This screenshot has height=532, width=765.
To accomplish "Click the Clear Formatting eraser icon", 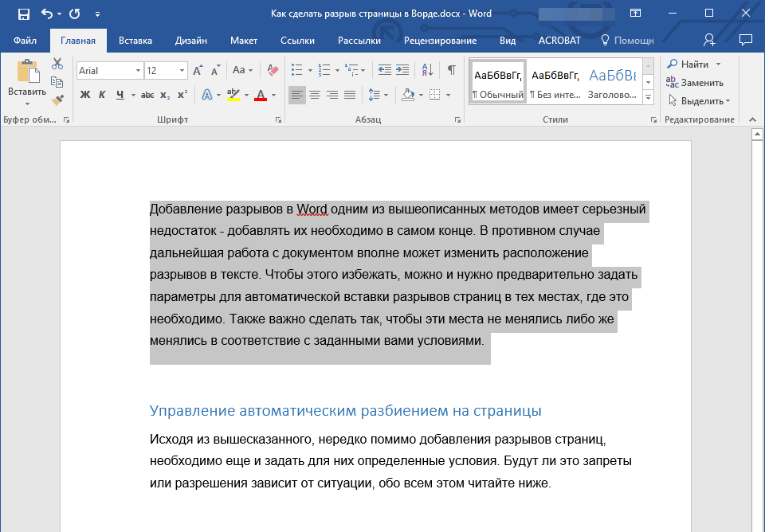I will pyautogui.click(x=273, y=70).
